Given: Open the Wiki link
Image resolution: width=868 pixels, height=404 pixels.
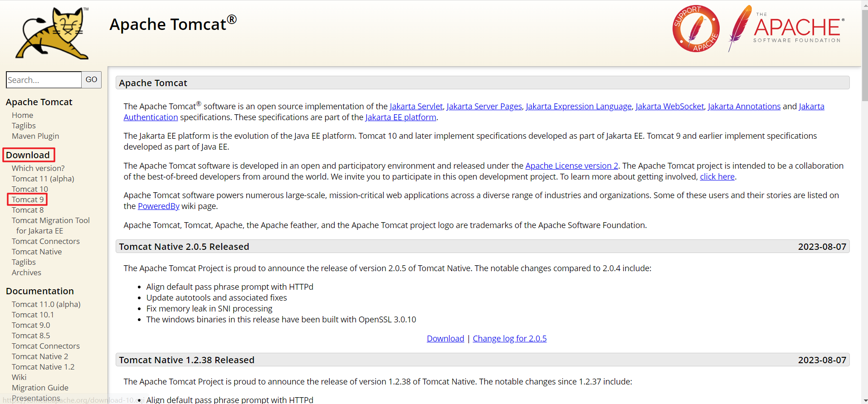Looking at the screenshot, I should tap(19, 377).
